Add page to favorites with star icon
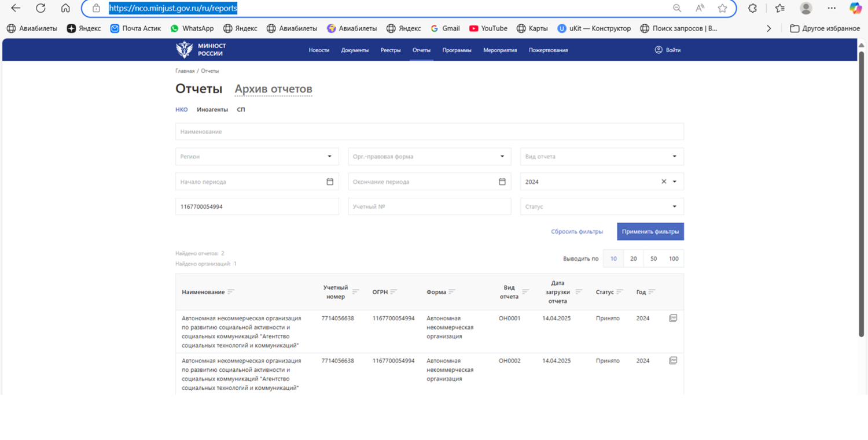This screenshot has width=868, height=440. pyautogui.click(x=722, y=8)
